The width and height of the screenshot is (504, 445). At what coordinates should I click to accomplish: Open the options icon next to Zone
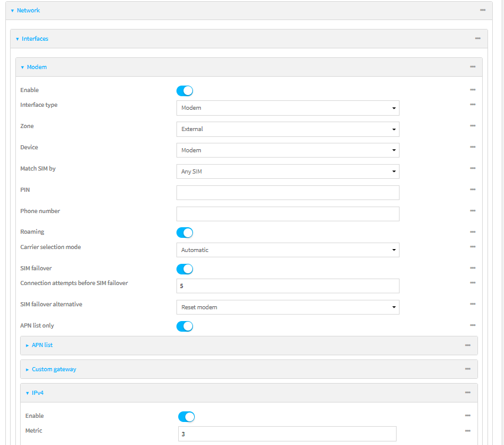click(x=473, y=125)
